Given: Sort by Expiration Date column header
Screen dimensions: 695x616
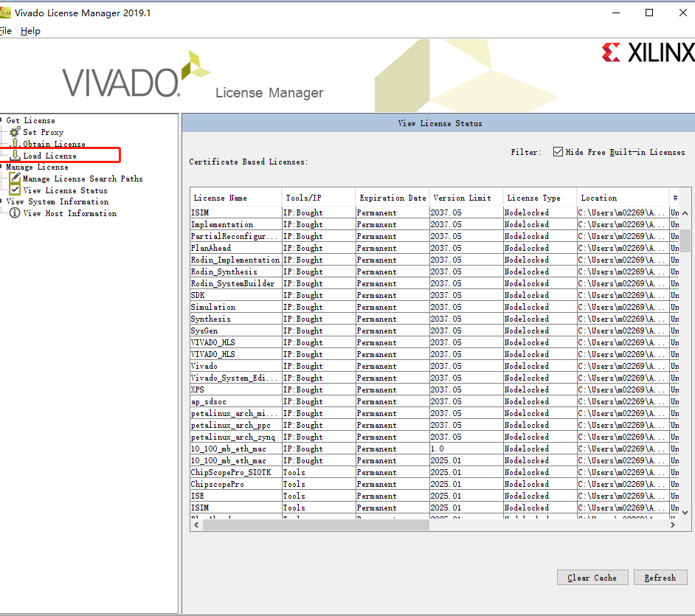Looking at the screenshot, I should pyautogui.click(x=393, y=198).
